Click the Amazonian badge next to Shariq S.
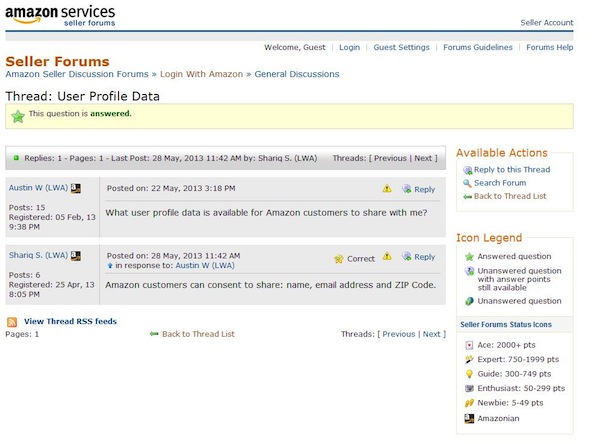This screenshot has height=444, width=600. click(x=75, y=256)
